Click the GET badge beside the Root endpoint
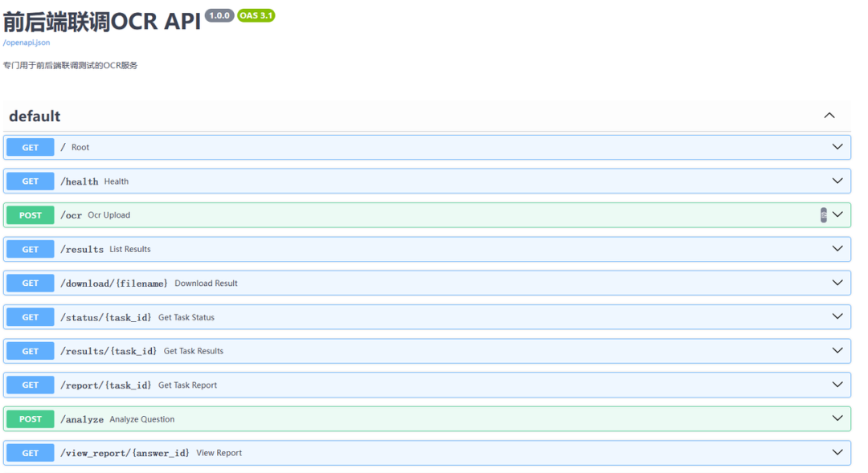 [x=31, y=148]
